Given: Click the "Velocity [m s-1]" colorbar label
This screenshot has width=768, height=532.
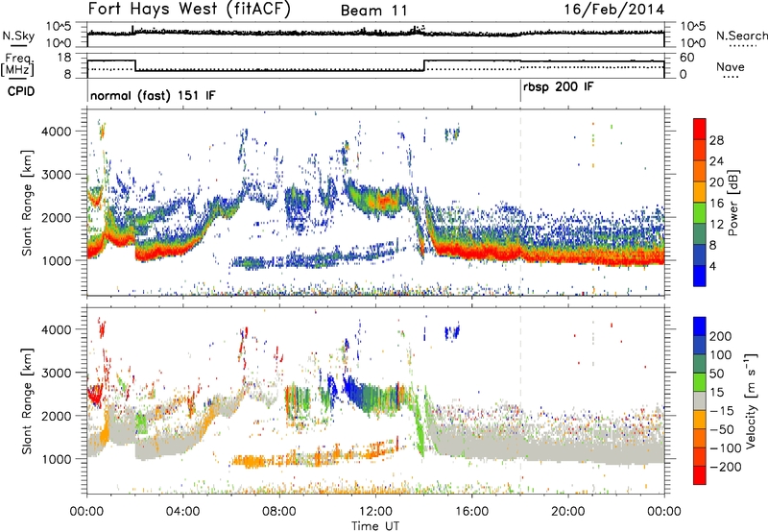Looking at the screenshot, I should [750, 400].
